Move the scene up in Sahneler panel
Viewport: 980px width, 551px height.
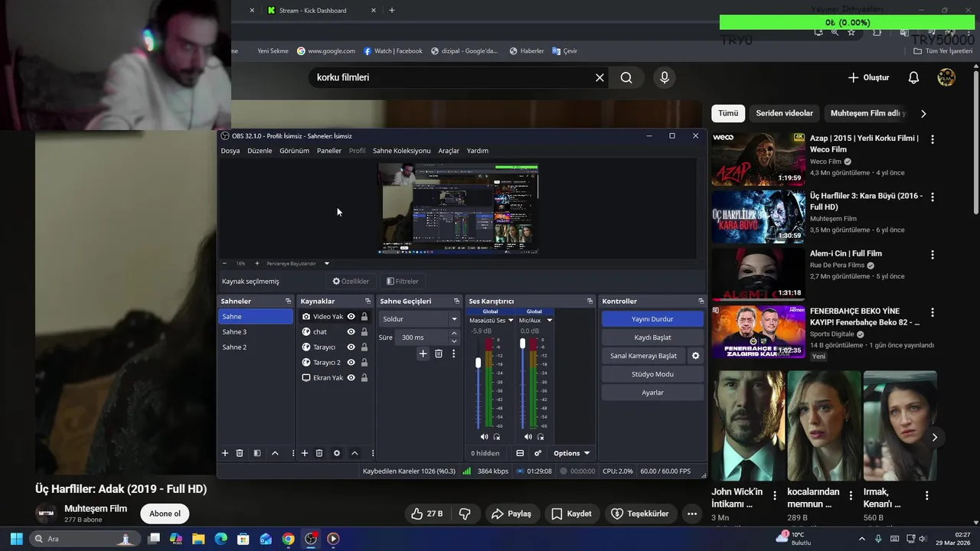(x=275, y=453)
